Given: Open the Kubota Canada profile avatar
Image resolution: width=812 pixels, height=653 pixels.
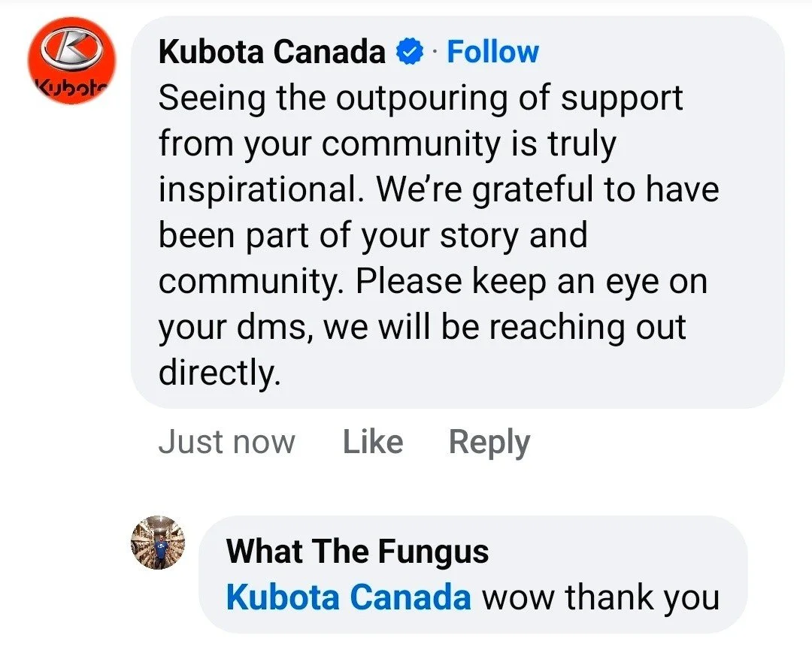Looking at the screenshot, I should tap(71, 60).
